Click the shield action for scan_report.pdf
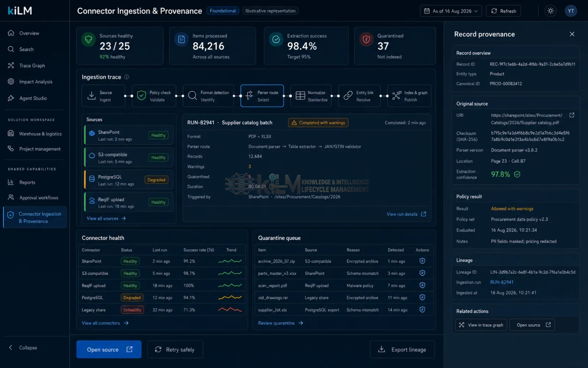This screenshot has height=368, width=588. 422,285
